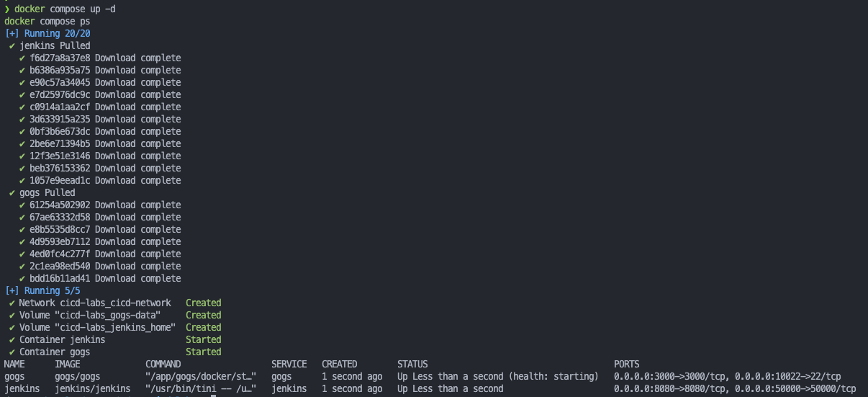Select the 'gogs Pulled' line
Screen dimensions: 868x397
click(47, 192)
